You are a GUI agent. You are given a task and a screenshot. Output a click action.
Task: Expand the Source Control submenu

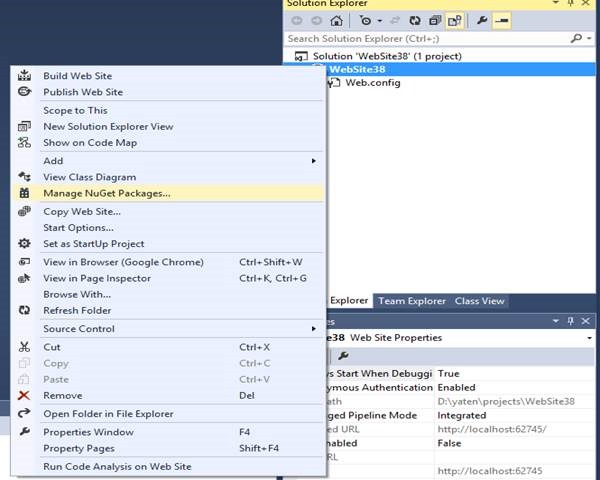[168, 328]
